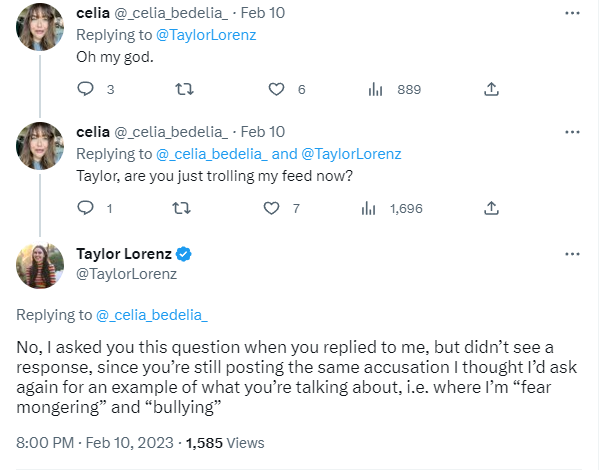Open the 8:00 PM Feb 10, 2023 timestamp

click(x=95, y=443)
